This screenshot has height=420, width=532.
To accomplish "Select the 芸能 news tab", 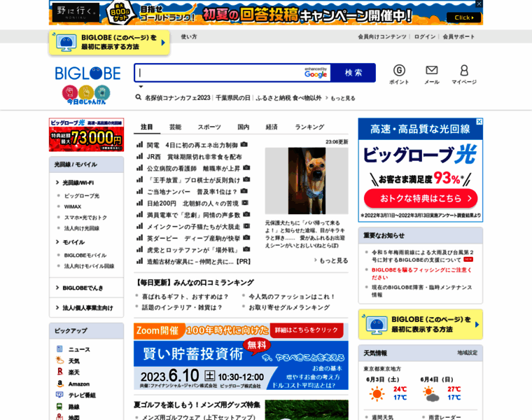I will click(x=175, y=127).
